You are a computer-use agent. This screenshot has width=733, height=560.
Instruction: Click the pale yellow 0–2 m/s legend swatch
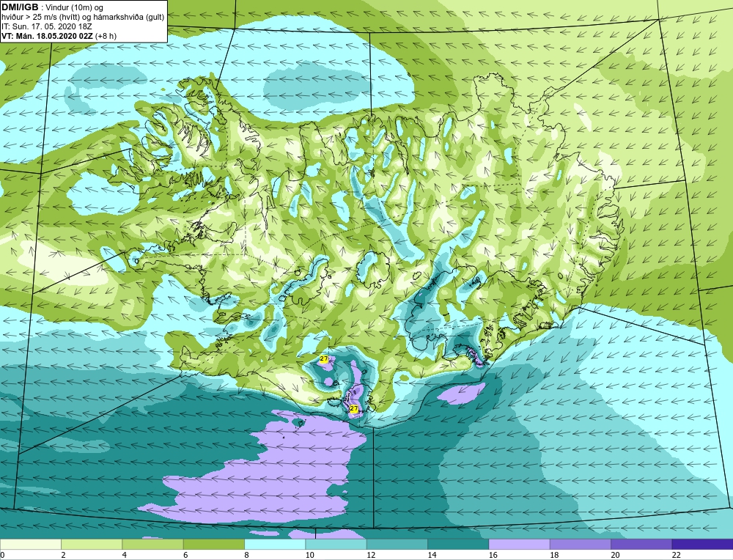(x=31, y=544)
